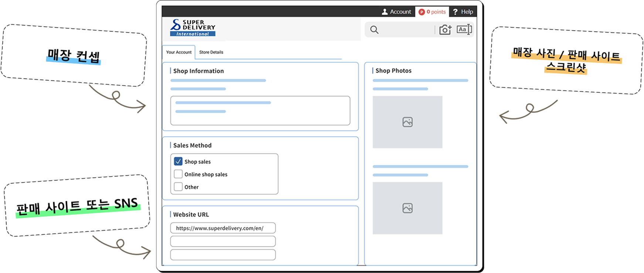Click the Shop Information text area
This screenshot has height=273, width=644.
(260, 111)
